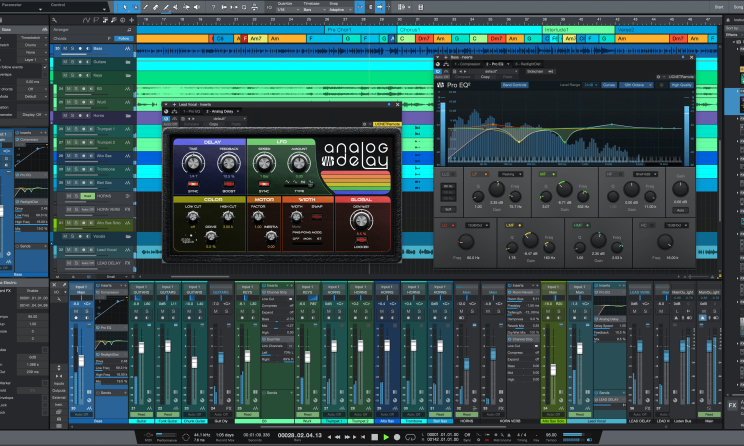Viewport: 744px width, 446px height.
Task: Mute the Bass track in track list
Action: coord(65,48)
